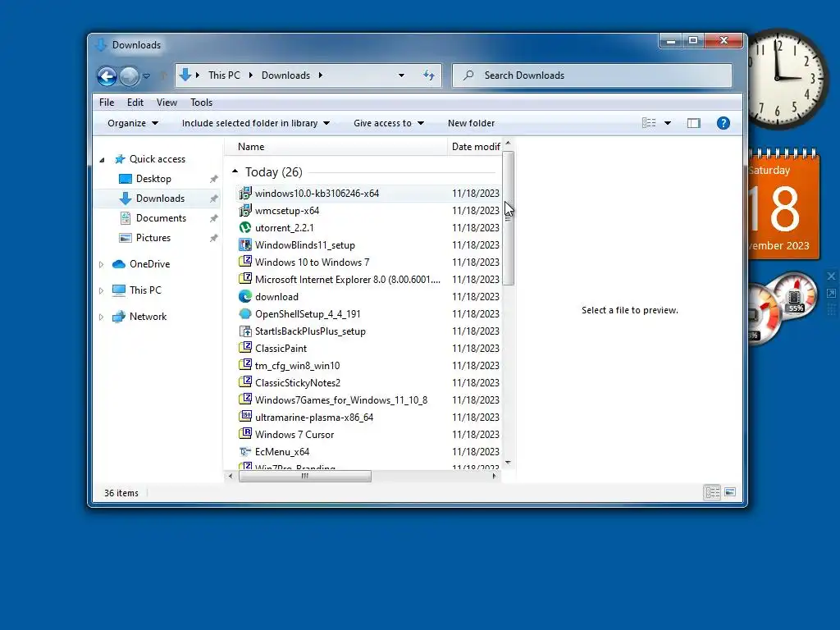Open the Organize dropdown
Image resolution: width=840 pixels, height=630 pixels.
point(133,123)
